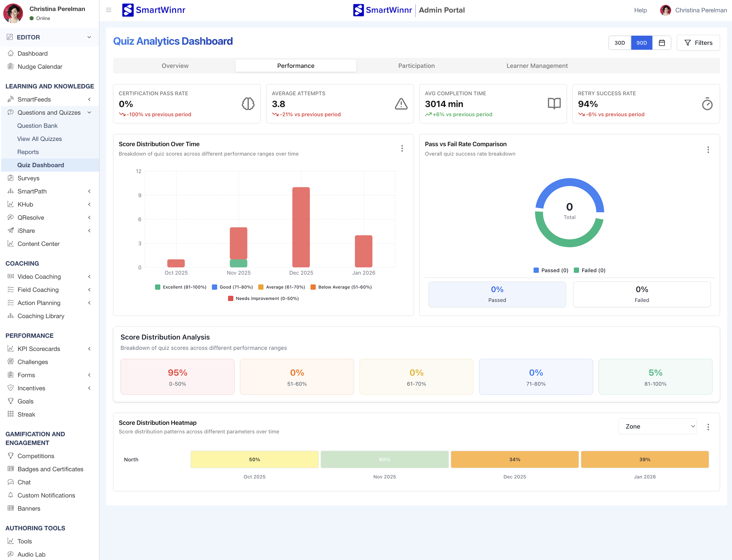The width and height of the screenshot is (732, 560).
Task: Click the Challenges target icon
Action: pos(11,362)
